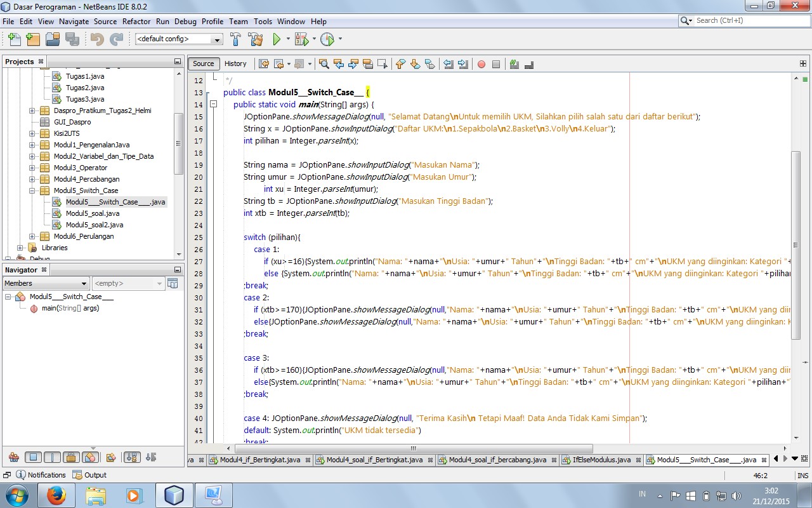
Task: Click Clean and Build Project icon
Action: [x=256, y=39]
